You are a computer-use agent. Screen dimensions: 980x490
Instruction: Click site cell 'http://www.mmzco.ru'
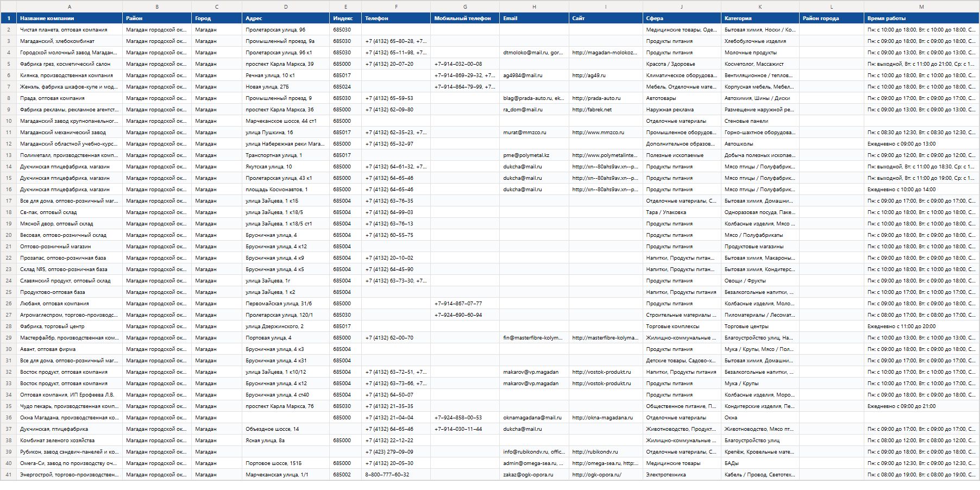[606, 133]
